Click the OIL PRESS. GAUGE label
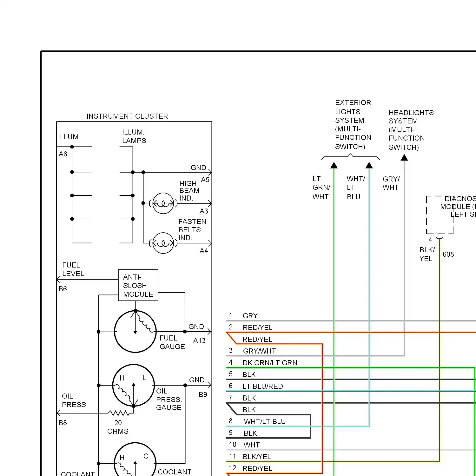This screenshot has height=476, width=476. point(169,399)
